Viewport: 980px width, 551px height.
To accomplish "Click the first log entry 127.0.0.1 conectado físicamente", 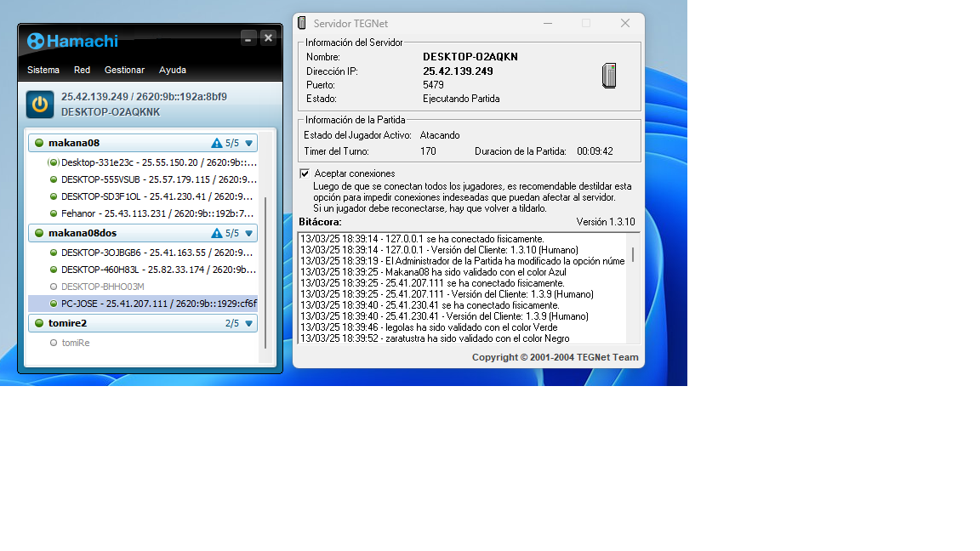I will [422, 239].
